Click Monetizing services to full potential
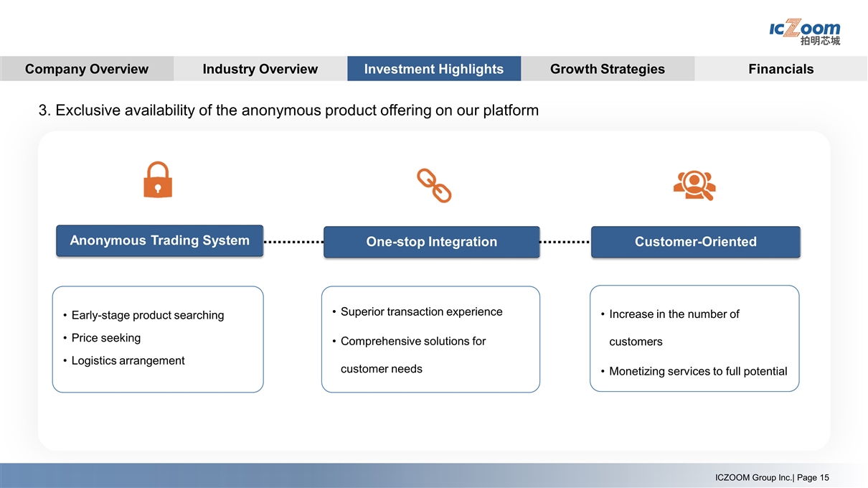This screenshot has height=488, width=868. (x=697, y=371)
